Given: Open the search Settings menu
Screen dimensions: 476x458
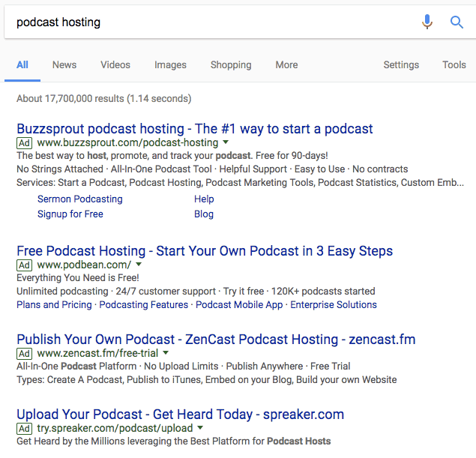Looking at the screenshot, I should 401,65.
